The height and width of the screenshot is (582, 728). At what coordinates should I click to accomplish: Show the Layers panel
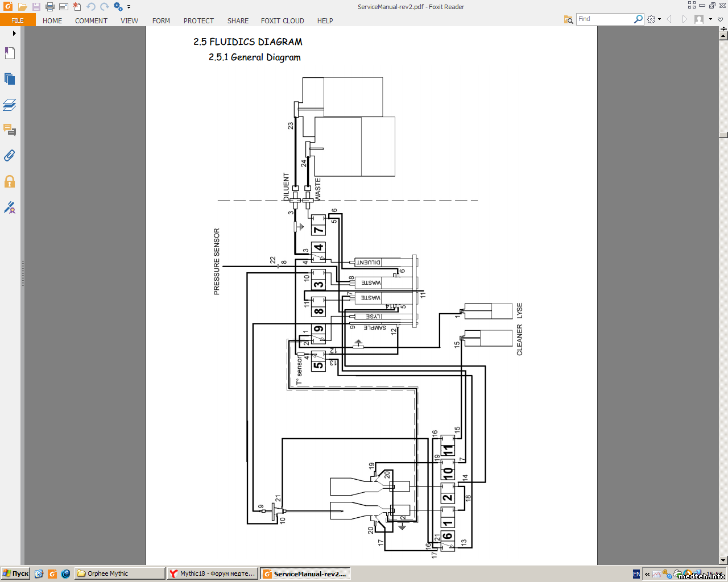(x=10, y=105)
